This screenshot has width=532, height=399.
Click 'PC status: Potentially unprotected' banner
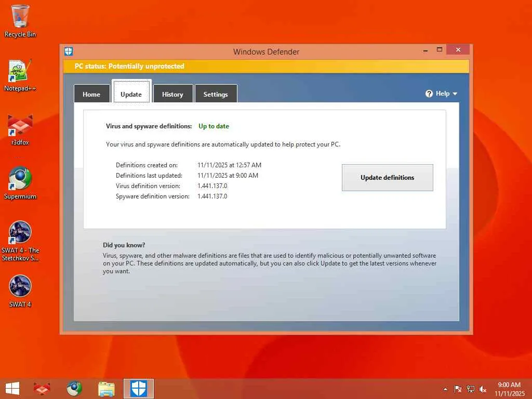[267, 66]
